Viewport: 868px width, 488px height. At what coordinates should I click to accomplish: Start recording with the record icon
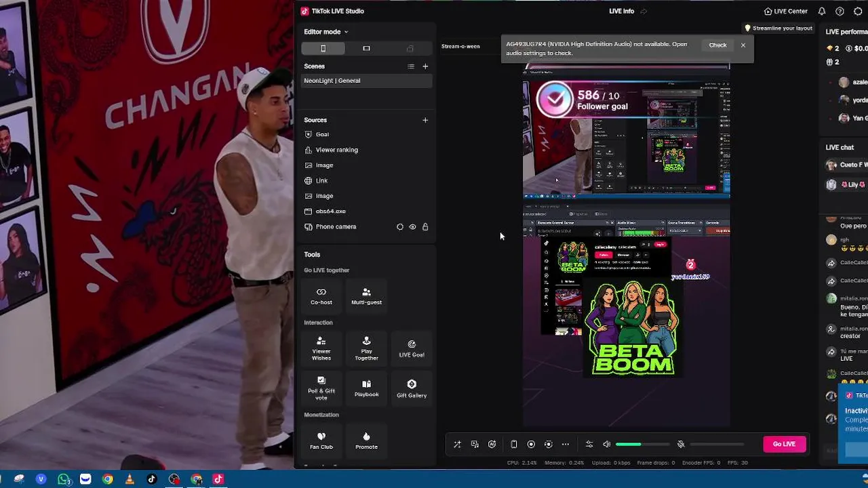coord(531,445)
